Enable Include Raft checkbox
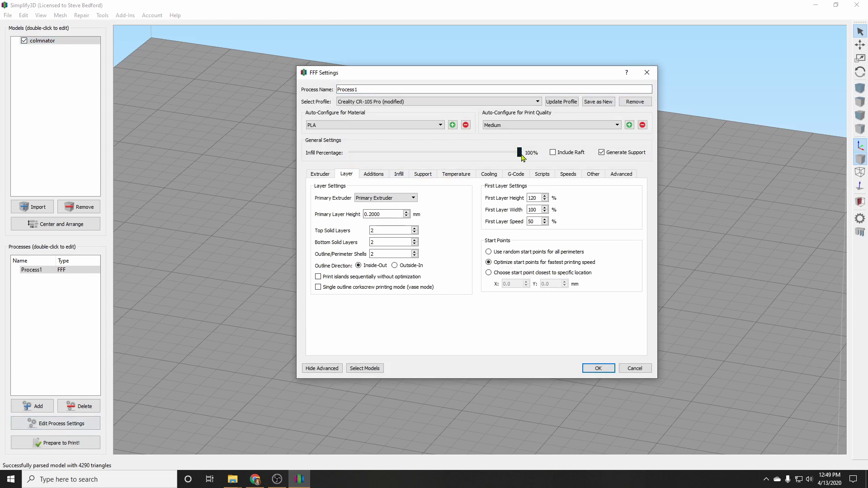 552,152
